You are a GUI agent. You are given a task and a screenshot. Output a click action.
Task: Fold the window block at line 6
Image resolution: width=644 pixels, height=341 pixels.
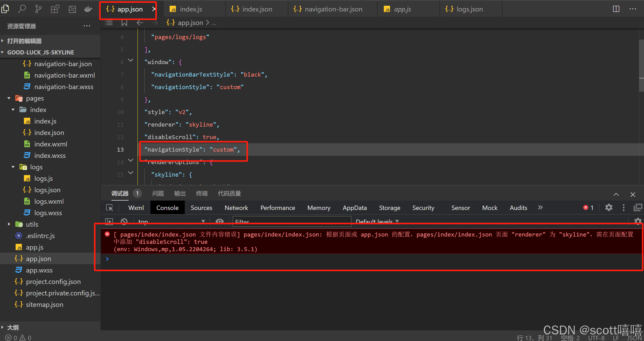coord(131,60)
